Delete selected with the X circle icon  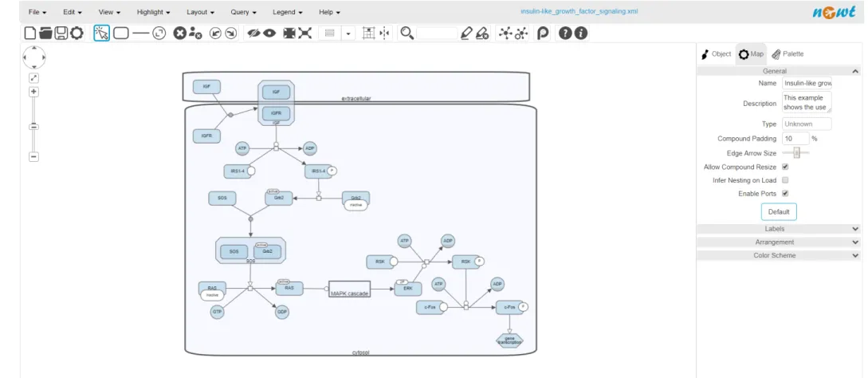(x=179, y=33)
